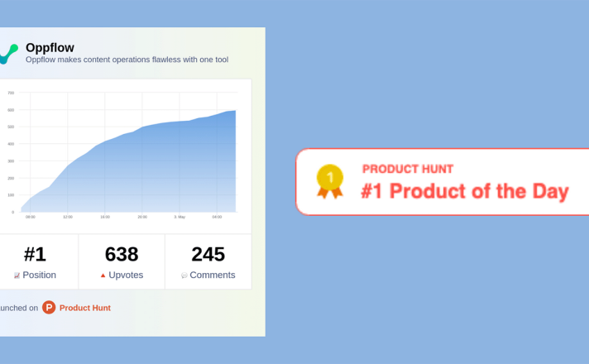The image size is (589, 364).
Task: Click the comments speech bubble icon
Action: click(184, 275)
